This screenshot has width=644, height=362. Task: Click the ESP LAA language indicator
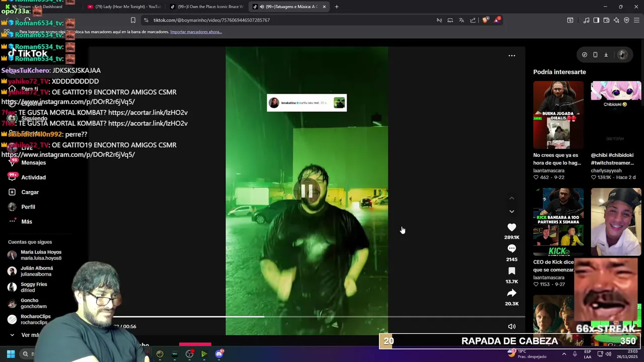click(x=588, y=354)
